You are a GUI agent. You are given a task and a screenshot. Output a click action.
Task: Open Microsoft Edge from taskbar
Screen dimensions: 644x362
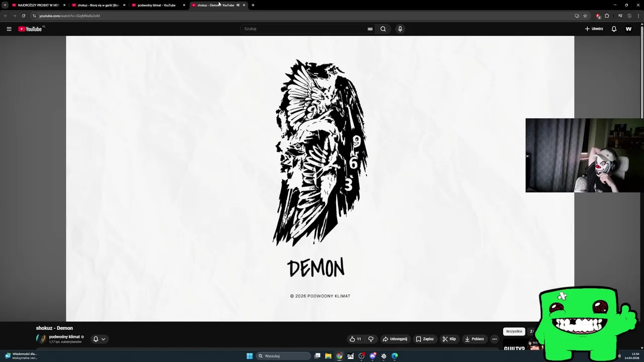point(395,356)
